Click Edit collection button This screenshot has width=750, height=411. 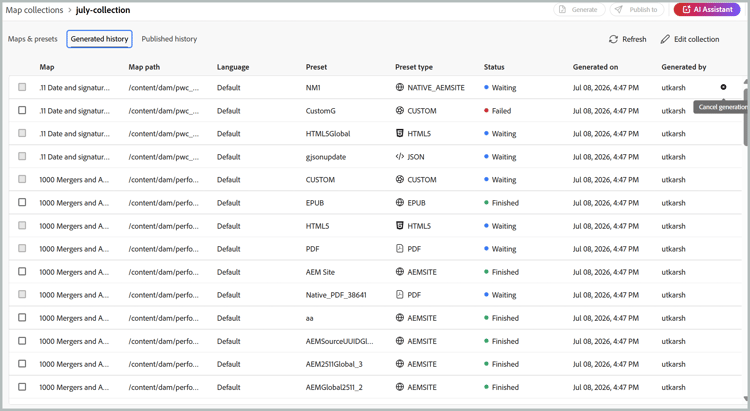[x=690, y=39]
